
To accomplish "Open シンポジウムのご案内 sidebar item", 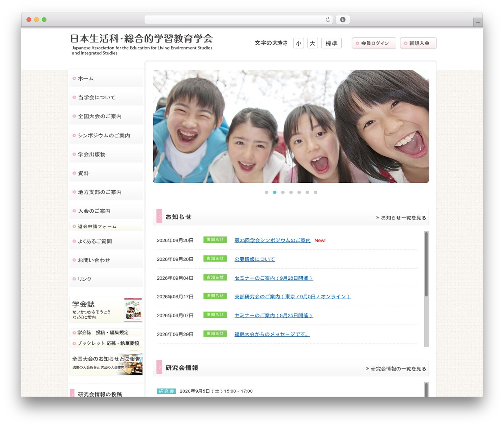I will 106,135.
